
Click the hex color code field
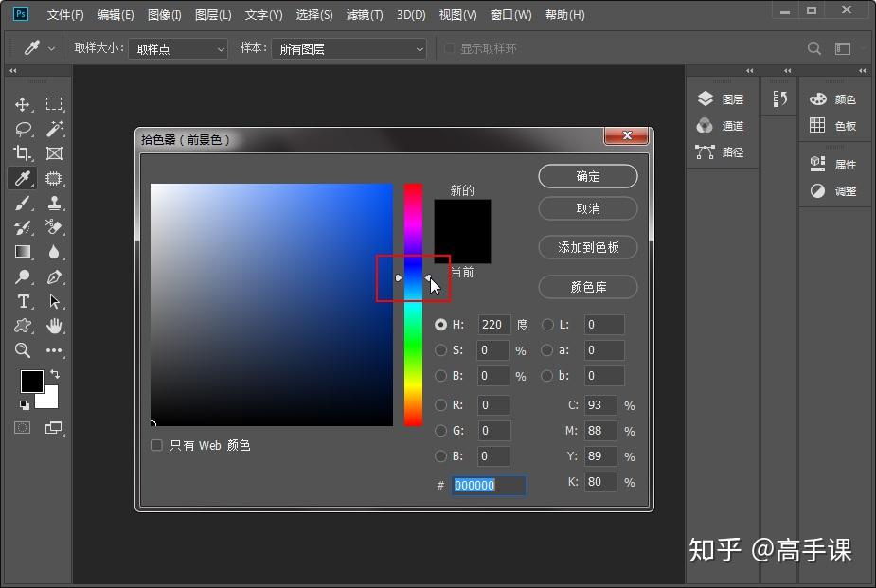pos(489,485)
